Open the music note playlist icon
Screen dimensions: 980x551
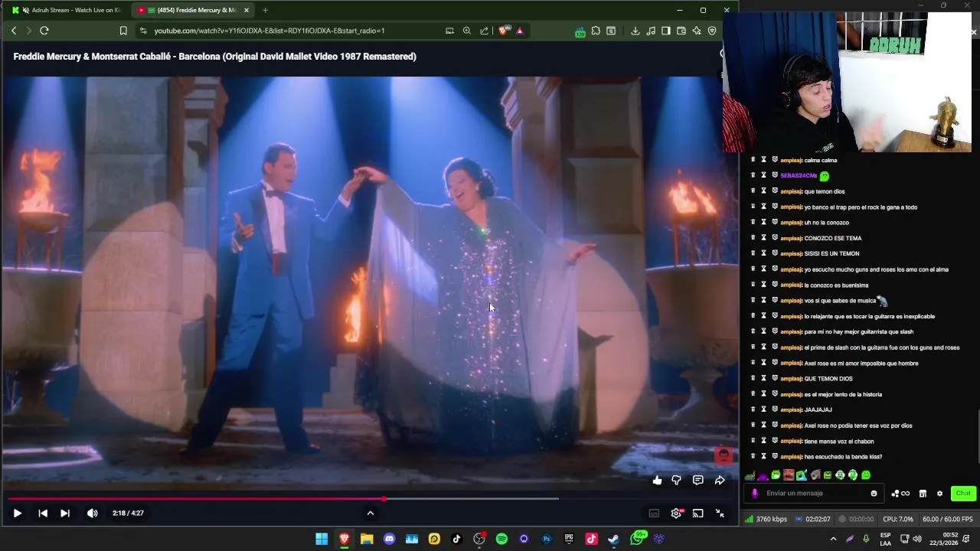[651, 31]
